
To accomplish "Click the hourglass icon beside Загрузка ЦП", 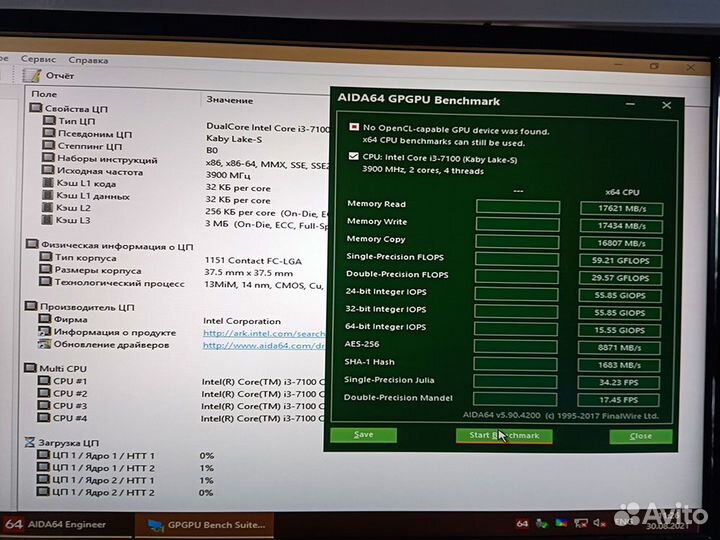I will (29, 442).
